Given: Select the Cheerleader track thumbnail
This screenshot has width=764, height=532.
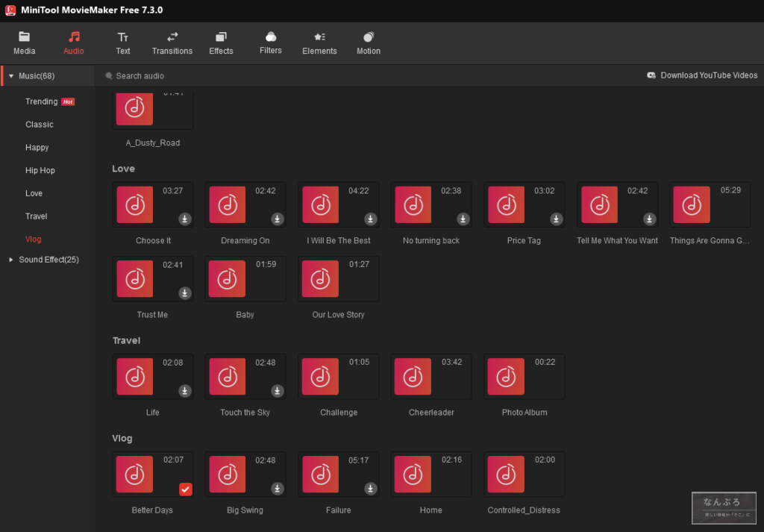Looking at the screenshot, I should coord(413,377).
